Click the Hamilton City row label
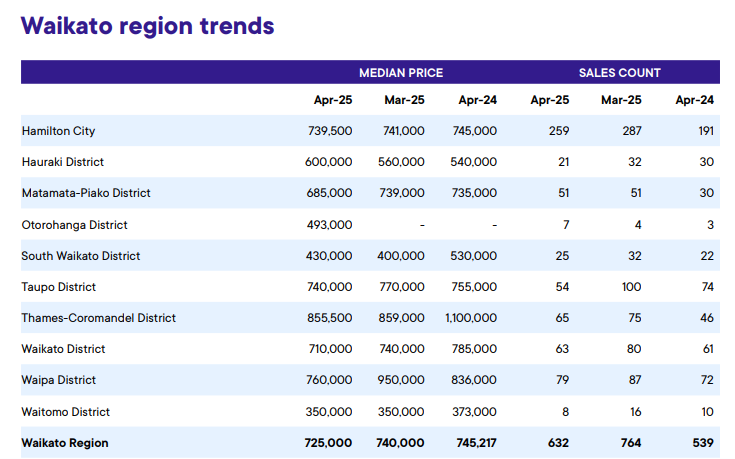 [58, 131]
